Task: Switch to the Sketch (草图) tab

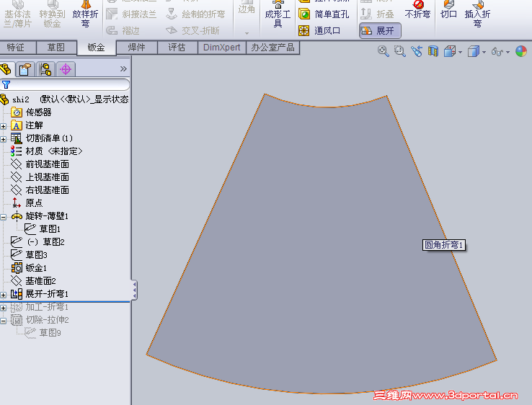Action: 56,47
